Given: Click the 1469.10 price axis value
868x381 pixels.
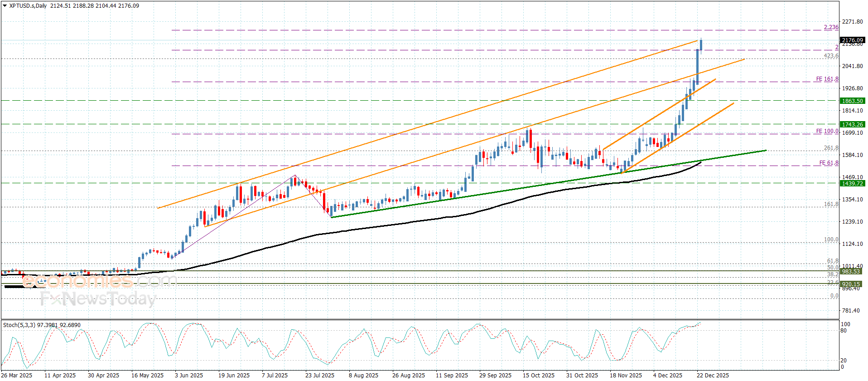Looking at the screenshot, I should click(x=852, y=177).
